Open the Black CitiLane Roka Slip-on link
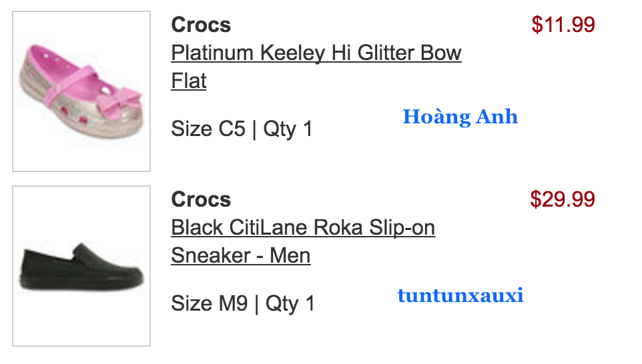The height and width of the screenshot is (364, 642). point(303,228)
